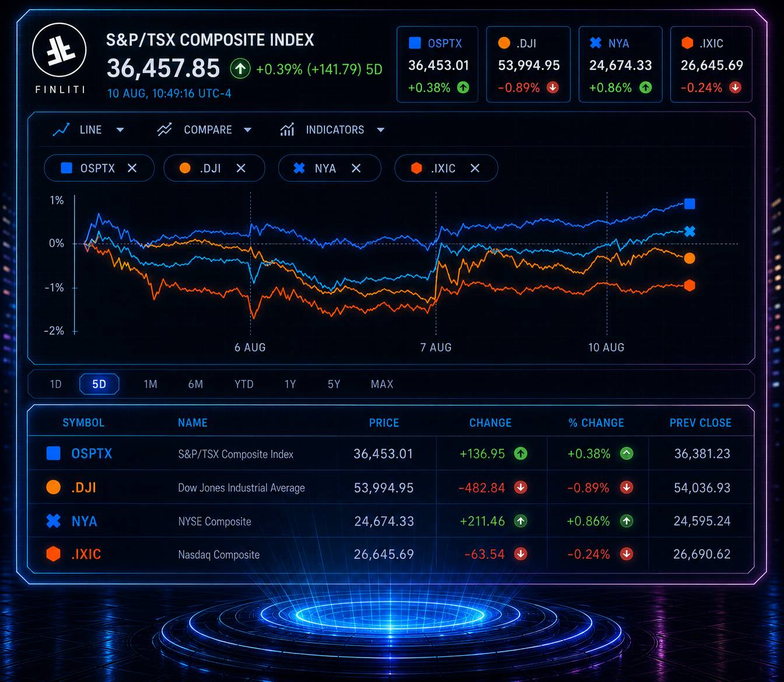This screenshot has width=784, height=682.
Task: Click the blue X marker in the NYA table row
Action: [53, 521]
